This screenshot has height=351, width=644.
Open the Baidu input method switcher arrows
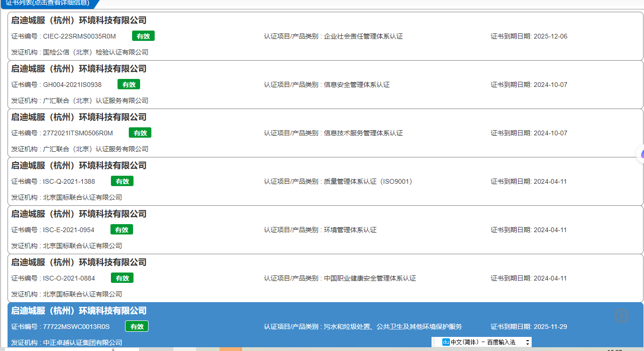527,343
